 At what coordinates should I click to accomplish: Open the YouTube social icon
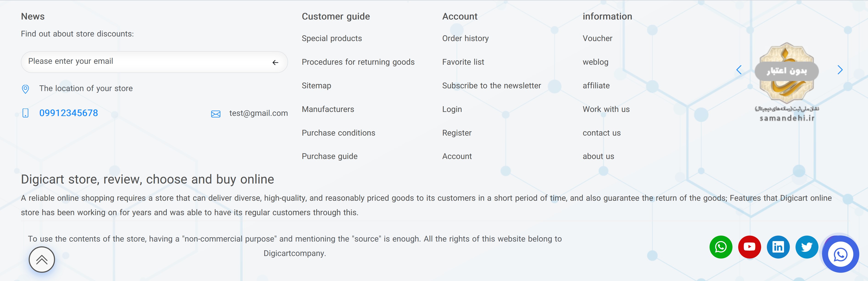pos(749,247)
